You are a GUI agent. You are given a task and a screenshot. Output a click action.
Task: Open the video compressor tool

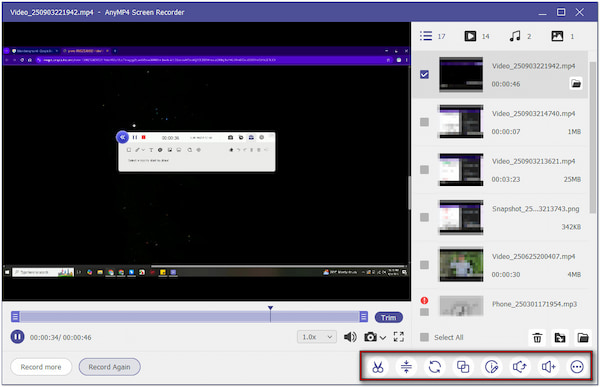point(406,367)
